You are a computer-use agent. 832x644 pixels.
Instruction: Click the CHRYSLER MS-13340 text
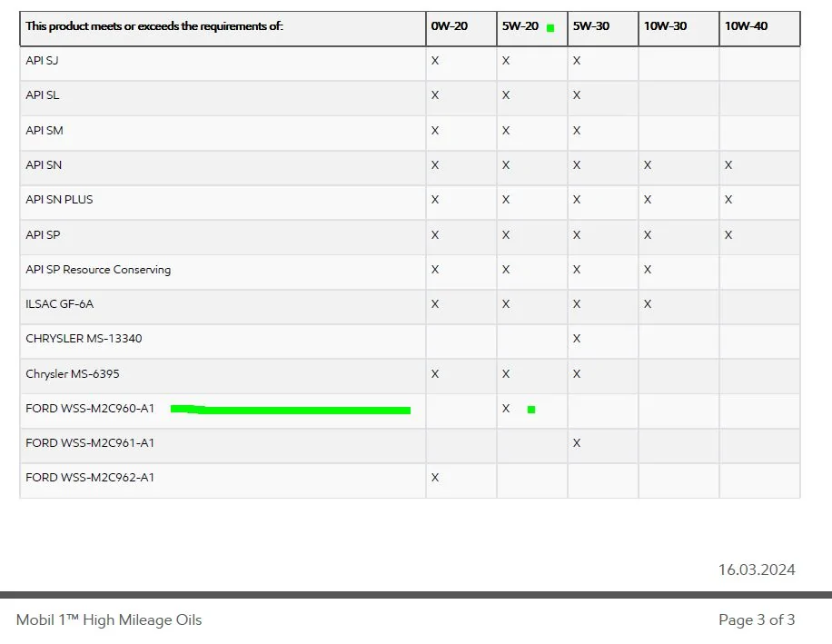[x=83, y=339]
